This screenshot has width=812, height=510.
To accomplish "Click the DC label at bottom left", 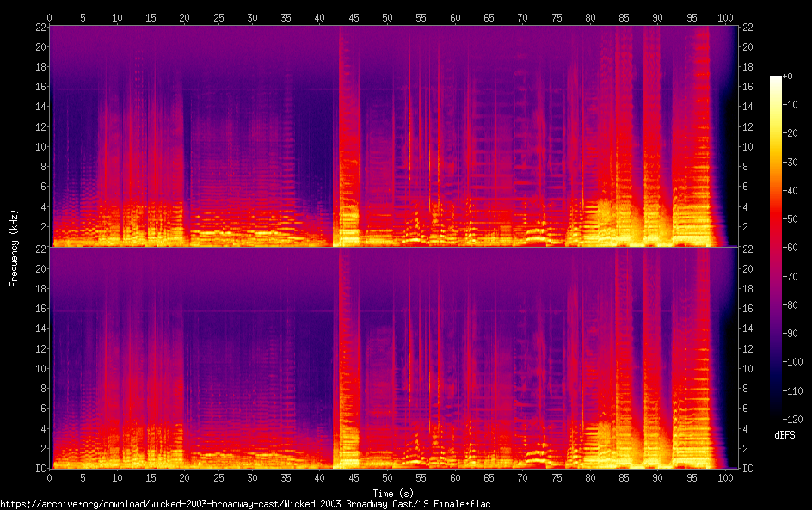I will click(39, 469).
